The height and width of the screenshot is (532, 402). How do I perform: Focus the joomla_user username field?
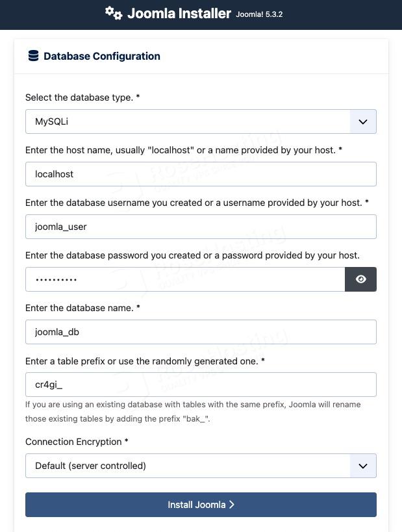point(201,227)
